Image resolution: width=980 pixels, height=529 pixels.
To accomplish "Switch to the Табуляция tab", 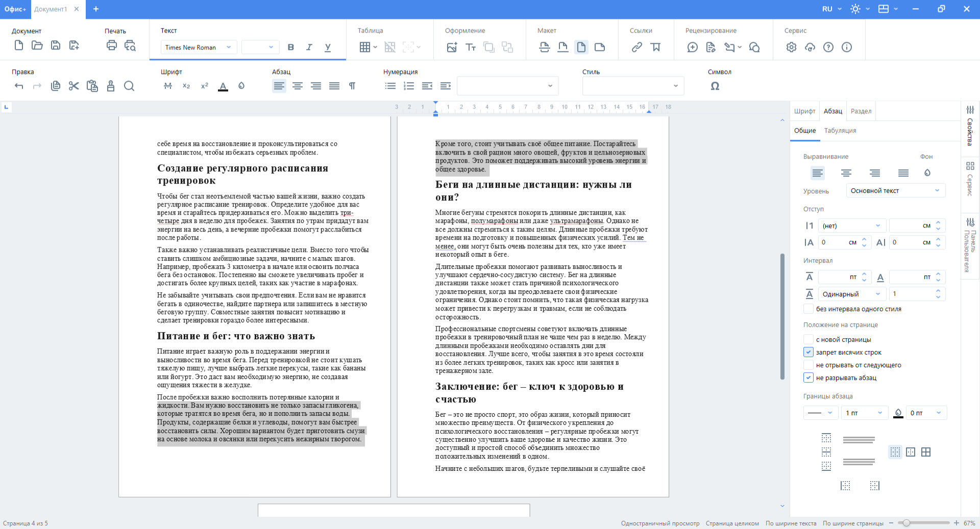I will click(x=840, y=131).
